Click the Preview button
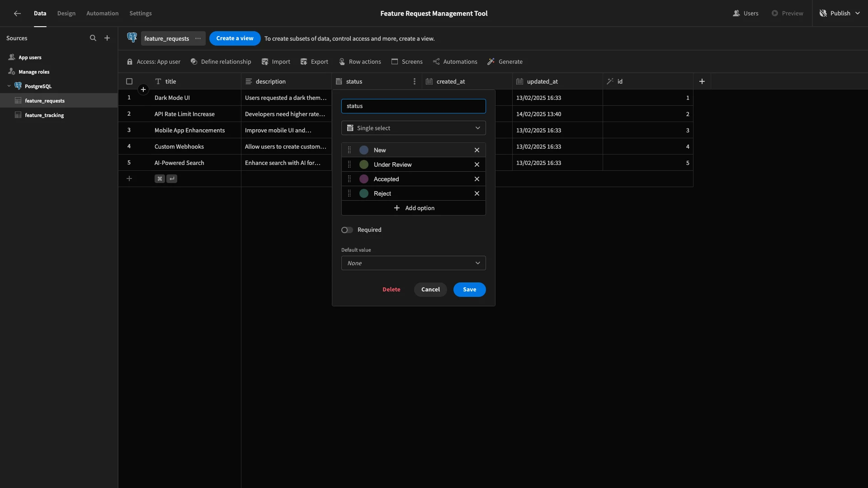Image resolution: width=868 pixels, height=488 pixels. point(787,14)
